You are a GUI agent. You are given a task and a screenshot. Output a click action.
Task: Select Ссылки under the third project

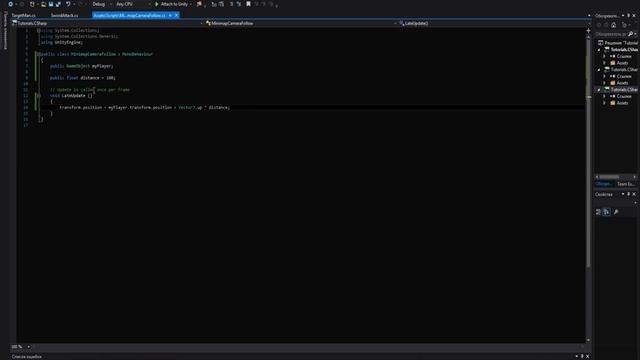(x=624, y=96)
